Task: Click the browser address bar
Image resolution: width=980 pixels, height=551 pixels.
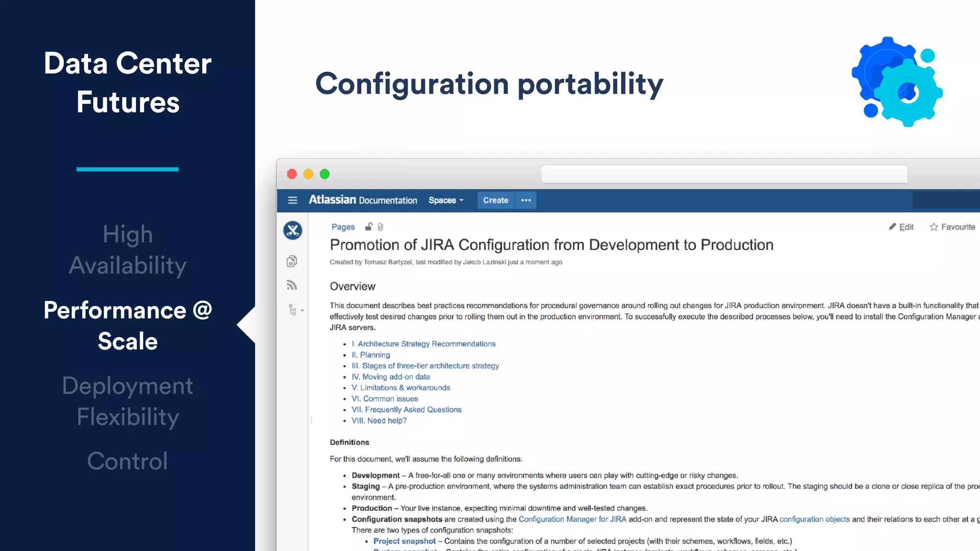Action: [x=724, y=174]
